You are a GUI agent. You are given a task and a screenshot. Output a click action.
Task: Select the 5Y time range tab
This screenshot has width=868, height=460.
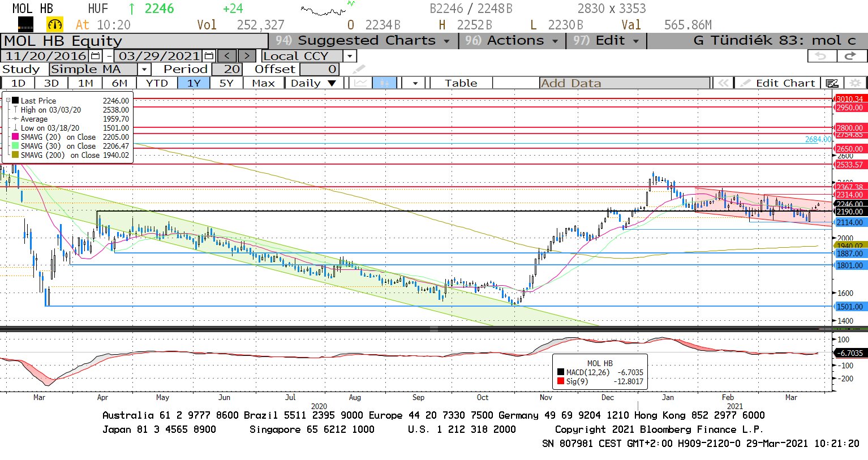226,83
